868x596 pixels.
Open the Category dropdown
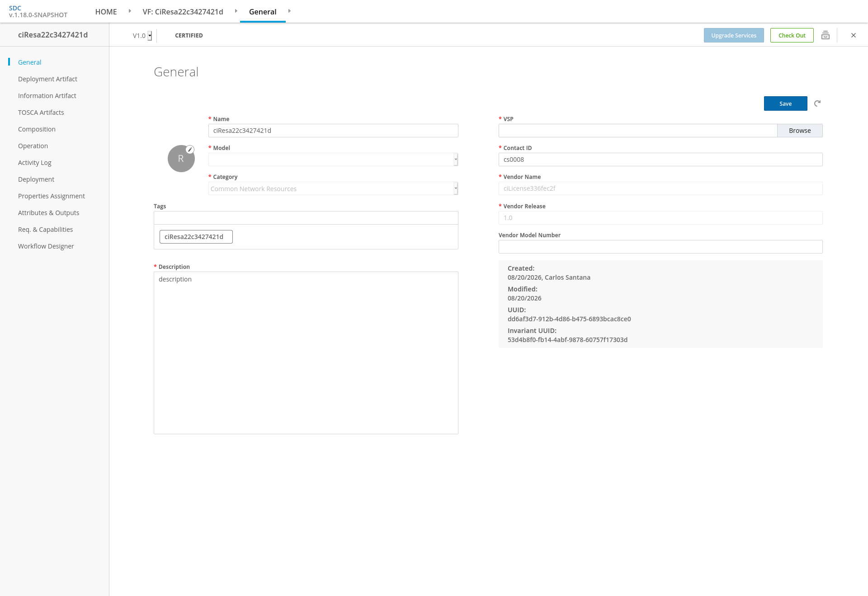pyautogui.click(x=333, y=188)
